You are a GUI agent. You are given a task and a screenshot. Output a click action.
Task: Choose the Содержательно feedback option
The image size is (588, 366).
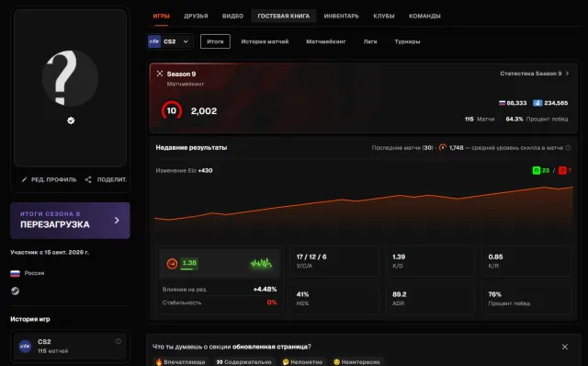(x=243, y=362)
